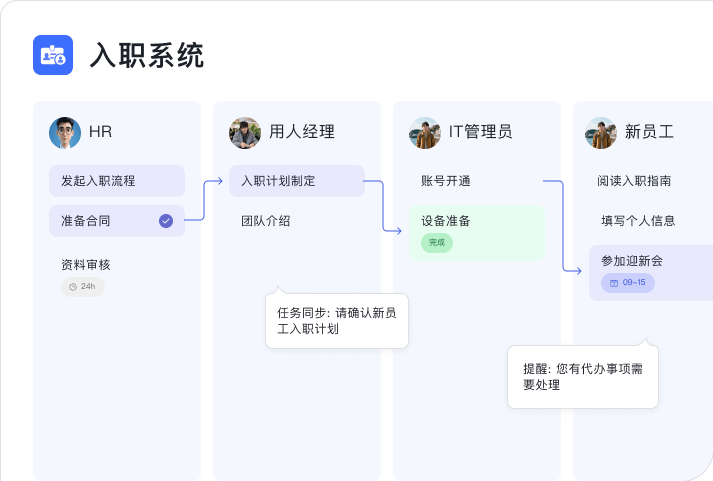Select the 入职计划制定 task card
Viewport: 713px width, 481px height.
pyautogui.click(x=297, y=181)
